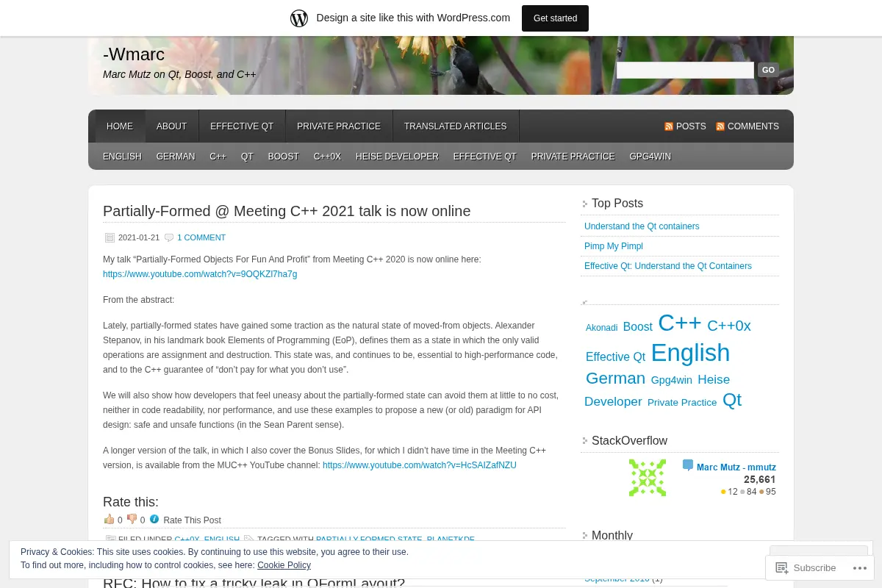The image size is (882, 588).
Task: Click the rating info icon
Action: click(154, 519)
